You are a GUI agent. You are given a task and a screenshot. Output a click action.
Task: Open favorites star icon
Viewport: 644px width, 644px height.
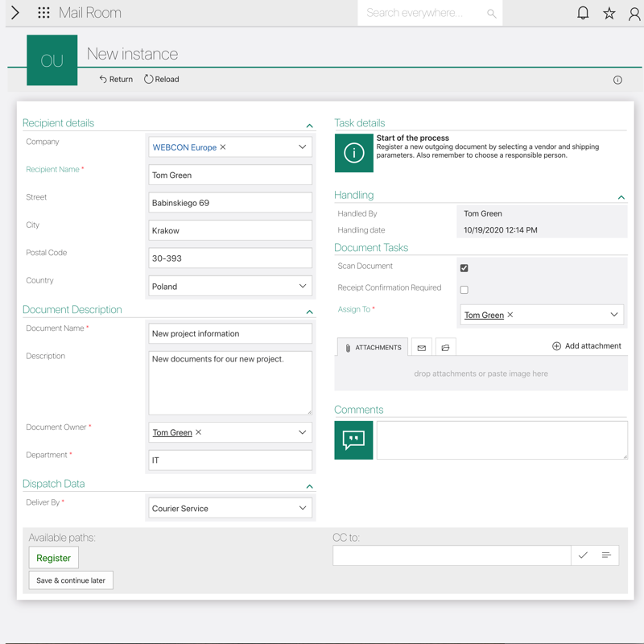pos(609,13)
